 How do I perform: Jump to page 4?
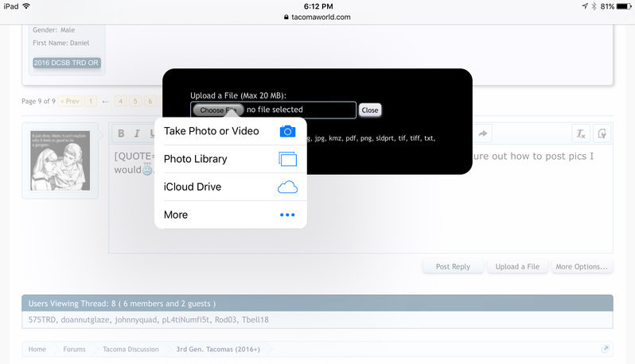click(120, 101)
